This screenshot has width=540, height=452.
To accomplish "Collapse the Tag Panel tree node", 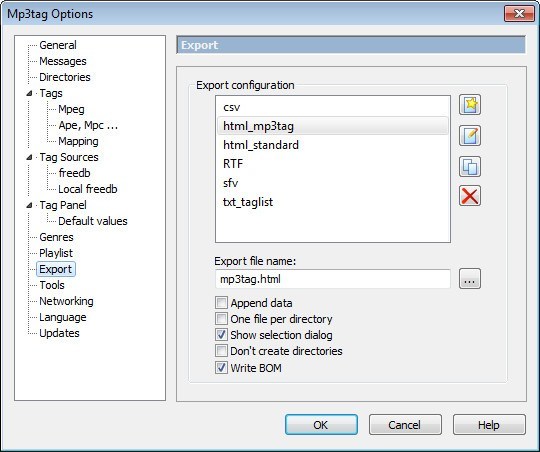I will [29, 205].
